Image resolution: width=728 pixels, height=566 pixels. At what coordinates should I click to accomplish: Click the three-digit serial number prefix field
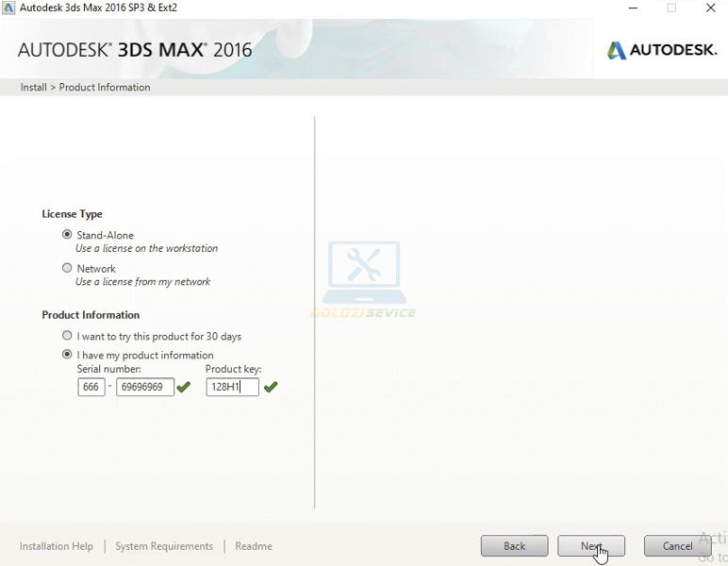coord(91,387)
